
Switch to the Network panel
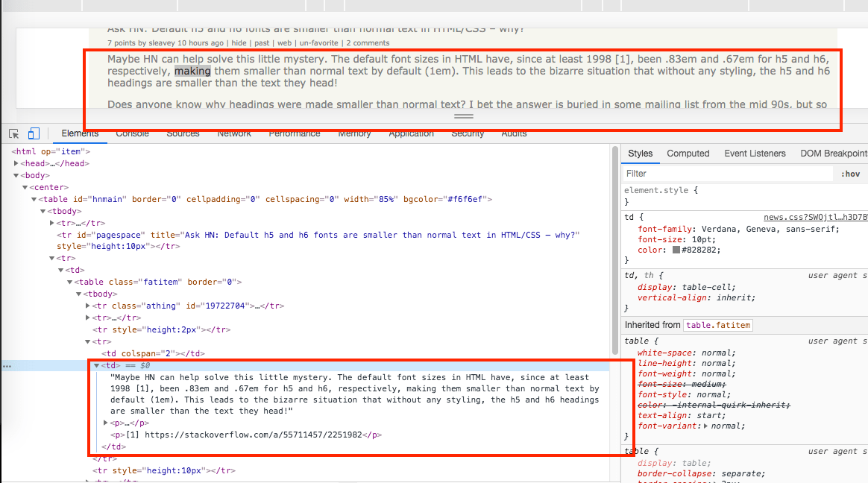click(x=233, y=133)
